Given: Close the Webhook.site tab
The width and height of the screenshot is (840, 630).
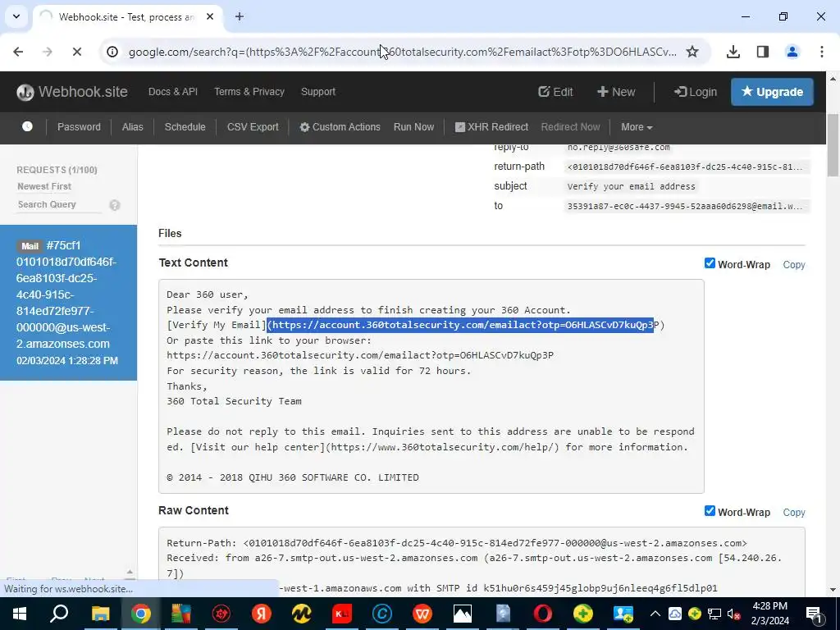Looking at the screenshot, I should coord(210,16).
